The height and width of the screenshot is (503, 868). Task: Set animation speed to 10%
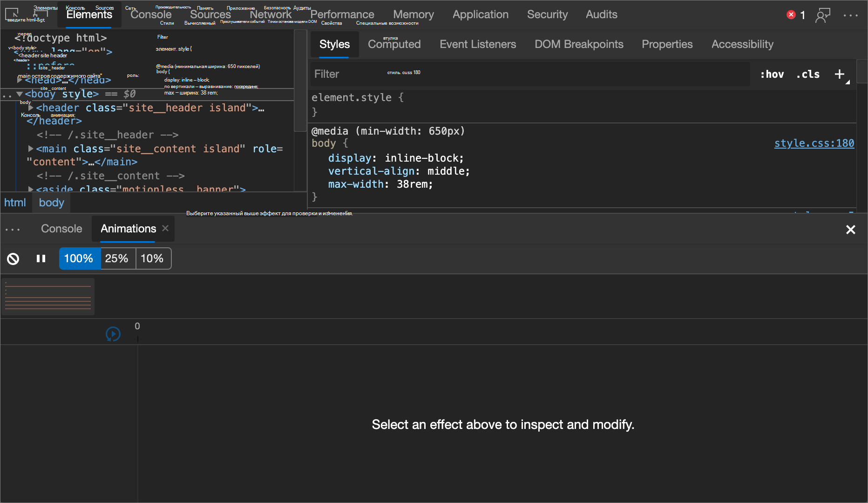tap(152, 258)
